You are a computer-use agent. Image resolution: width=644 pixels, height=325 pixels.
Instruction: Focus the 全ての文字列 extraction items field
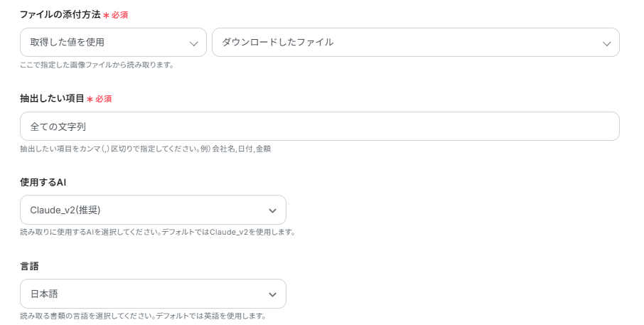tap(319, 127)
